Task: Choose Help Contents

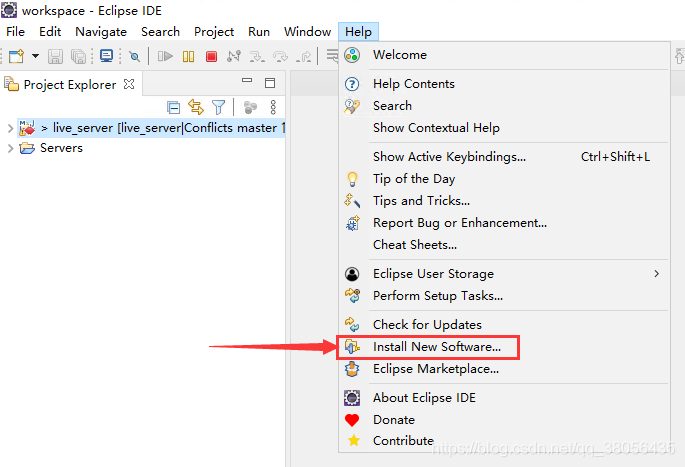Action: click(x=504, y=84)
